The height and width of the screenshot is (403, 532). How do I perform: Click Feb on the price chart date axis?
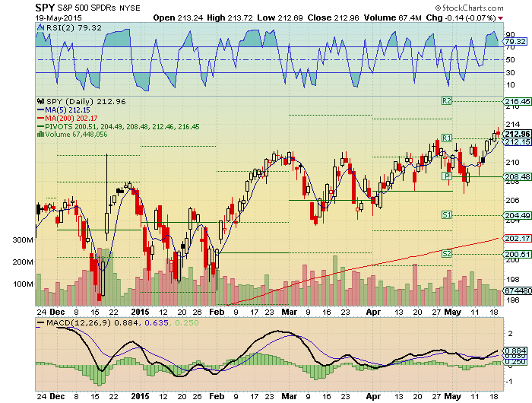217,312
